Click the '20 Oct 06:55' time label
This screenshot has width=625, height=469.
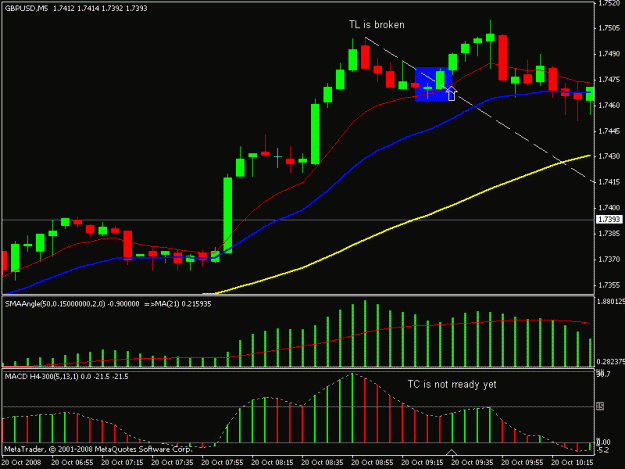(x=72, y=463)
